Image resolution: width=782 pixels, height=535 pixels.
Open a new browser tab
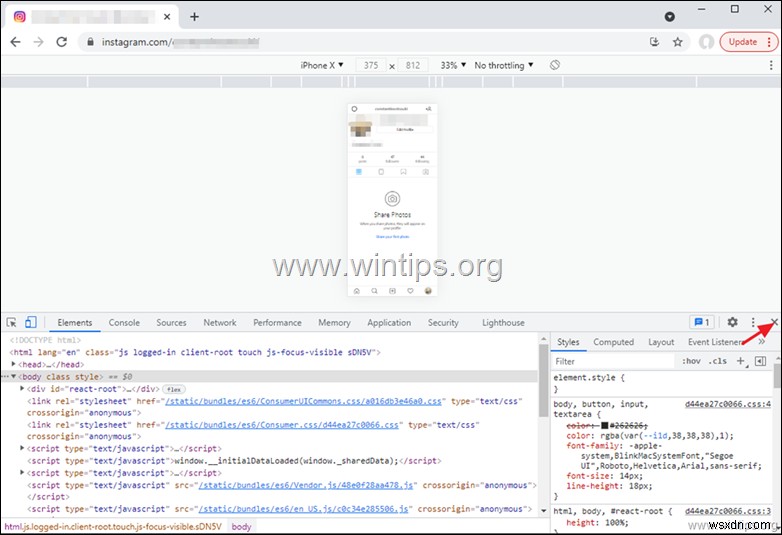click(x=194, y=16)
